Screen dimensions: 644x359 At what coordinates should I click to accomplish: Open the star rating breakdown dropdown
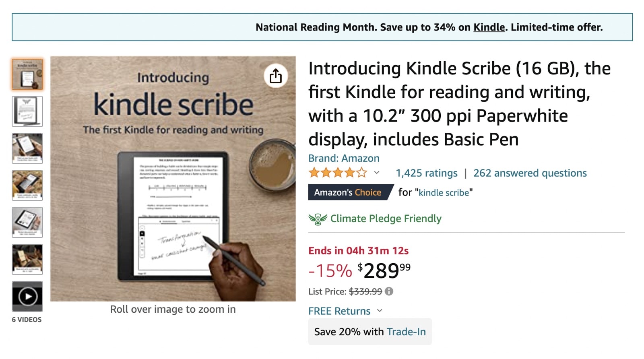point(376,173)
